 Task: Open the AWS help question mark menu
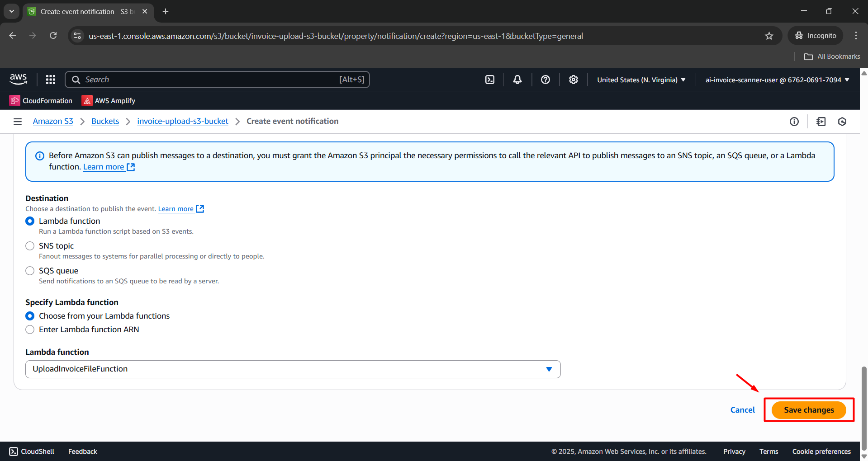point(545,80)
